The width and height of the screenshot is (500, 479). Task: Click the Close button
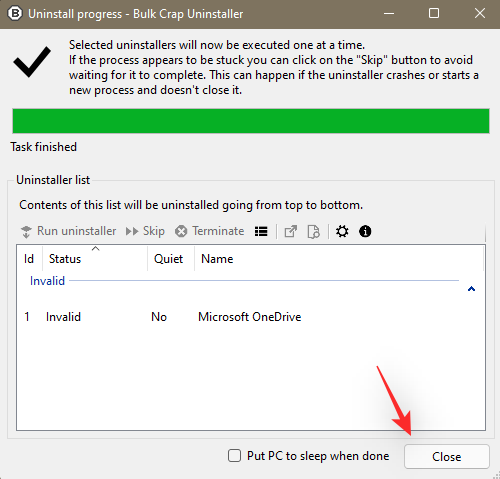pos(447,456)
